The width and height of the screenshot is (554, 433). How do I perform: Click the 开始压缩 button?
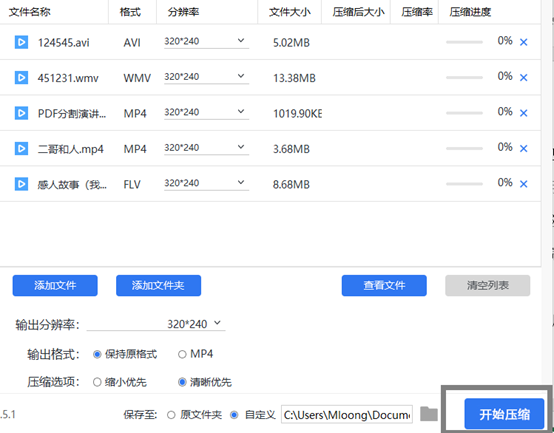coord(504,414)
